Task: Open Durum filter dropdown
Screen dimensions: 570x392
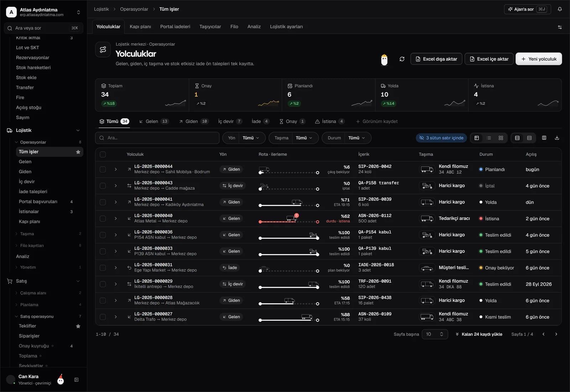Action: [x=346, y=138]
